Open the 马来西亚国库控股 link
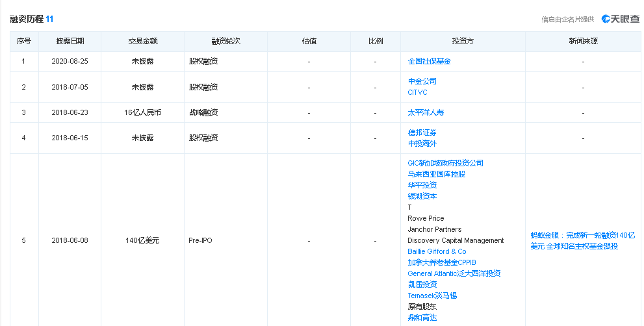 436,174
